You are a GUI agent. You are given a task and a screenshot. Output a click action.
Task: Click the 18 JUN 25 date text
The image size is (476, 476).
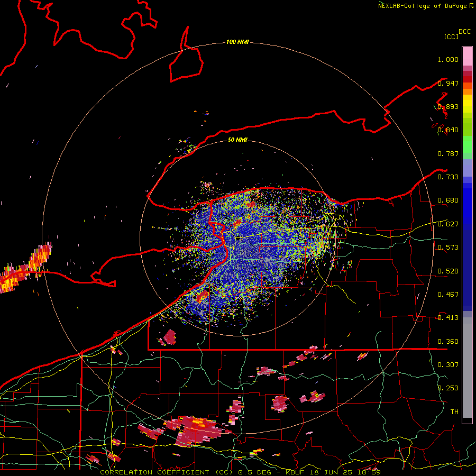point(331,472)
